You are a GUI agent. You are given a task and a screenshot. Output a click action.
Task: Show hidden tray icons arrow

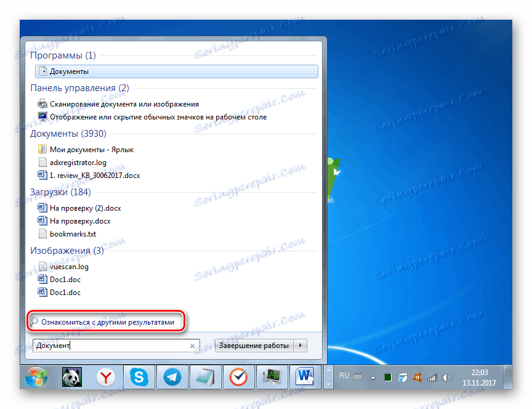coord(373,378)
